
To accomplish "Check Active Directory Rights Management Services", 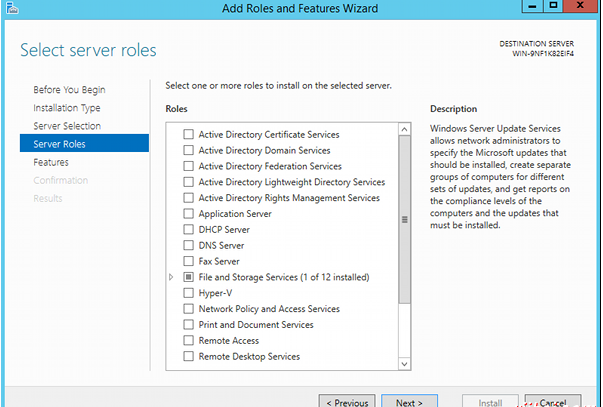I will pos(188,198).
